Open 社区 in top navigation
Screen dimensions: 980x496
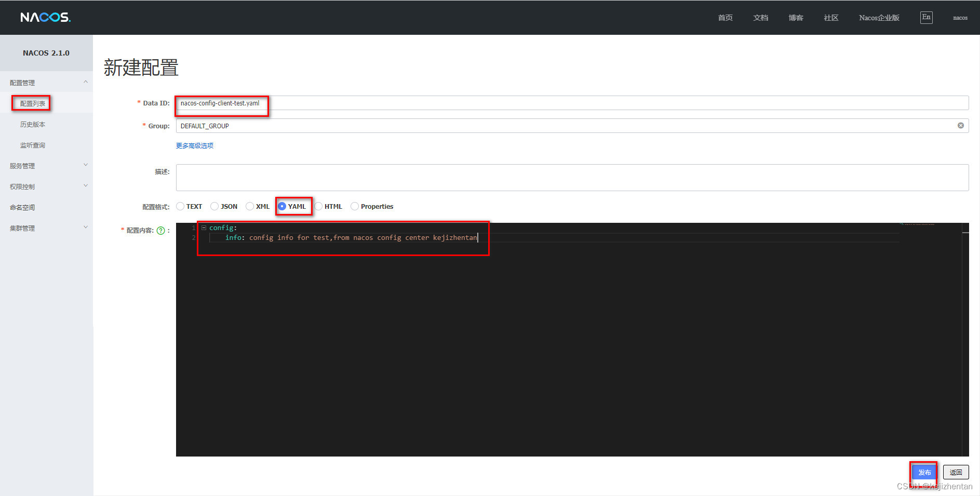[831, 18]
